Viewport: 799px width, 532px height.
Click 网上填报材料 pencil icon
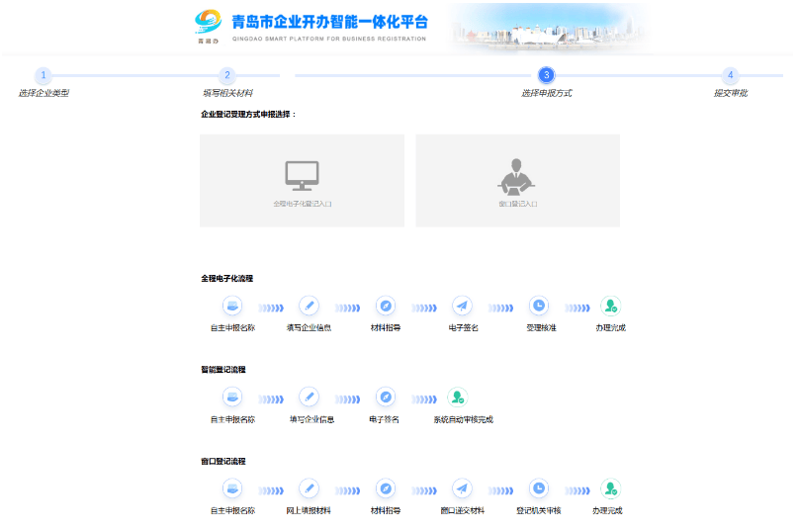click(x=309, y=488)
